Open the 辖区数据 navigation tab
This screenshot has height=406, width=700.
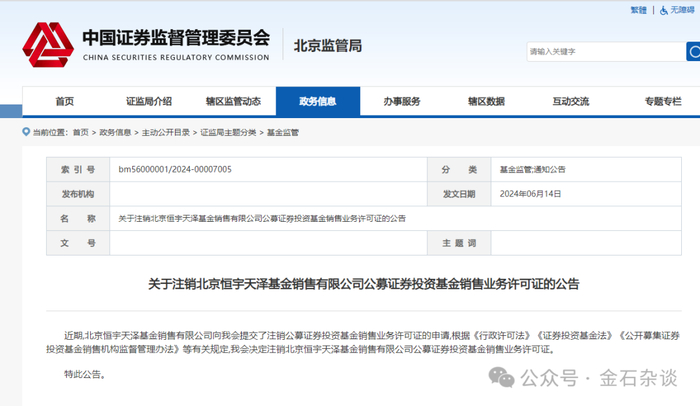coord(486,101)
